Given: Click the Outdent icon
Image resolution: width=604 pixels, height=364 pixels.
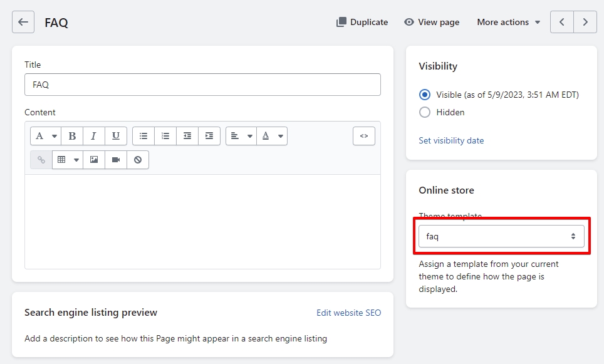Looking at the screenshot, I should (x=187, y=136).
